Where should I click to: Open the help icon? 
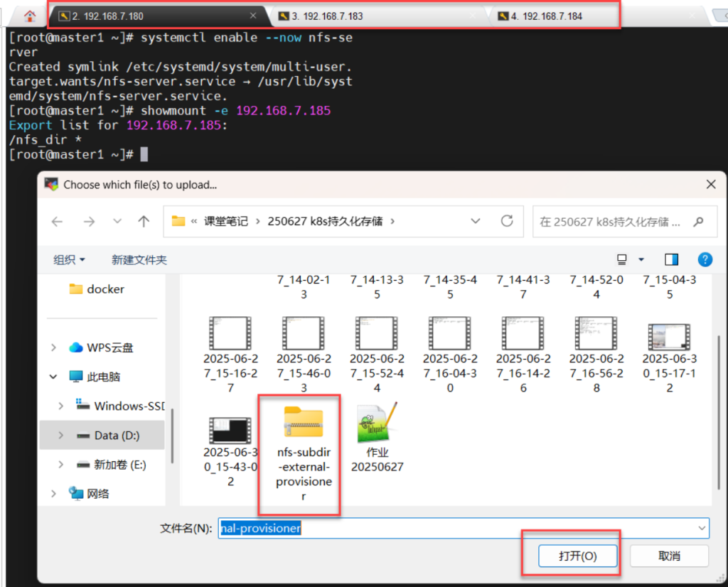(x=705, y=259)
